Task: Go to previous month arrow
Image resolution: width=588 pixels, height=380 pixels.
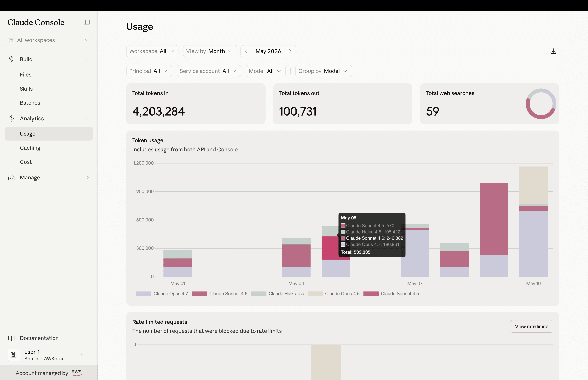Action: point(246,51)
